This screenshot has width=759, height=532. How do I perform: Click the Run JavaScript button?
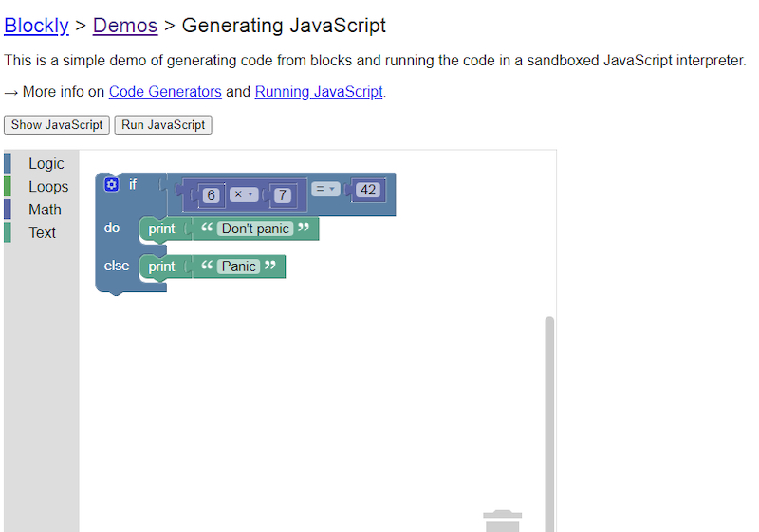click(x=163, y=125)
